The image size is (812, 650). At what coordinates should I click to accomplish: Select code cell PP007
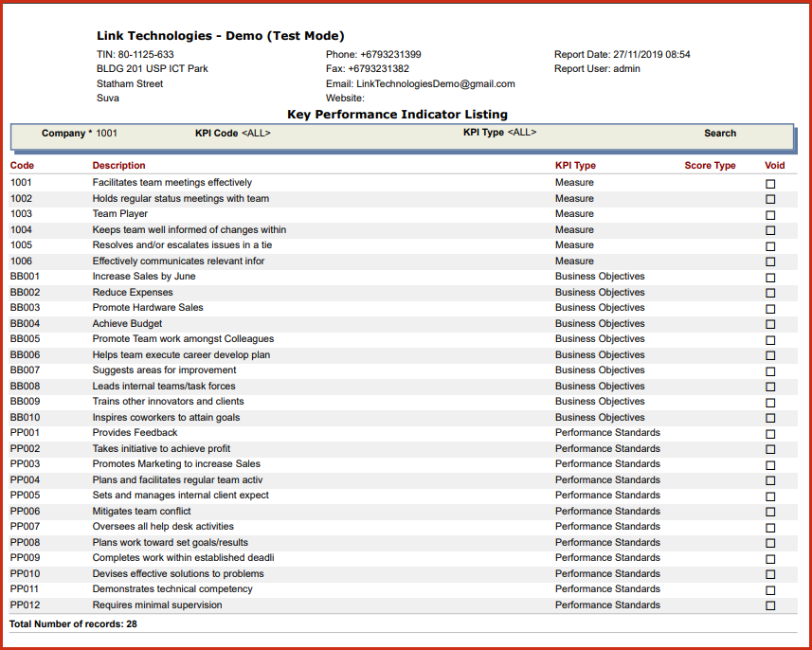[25, 526]
